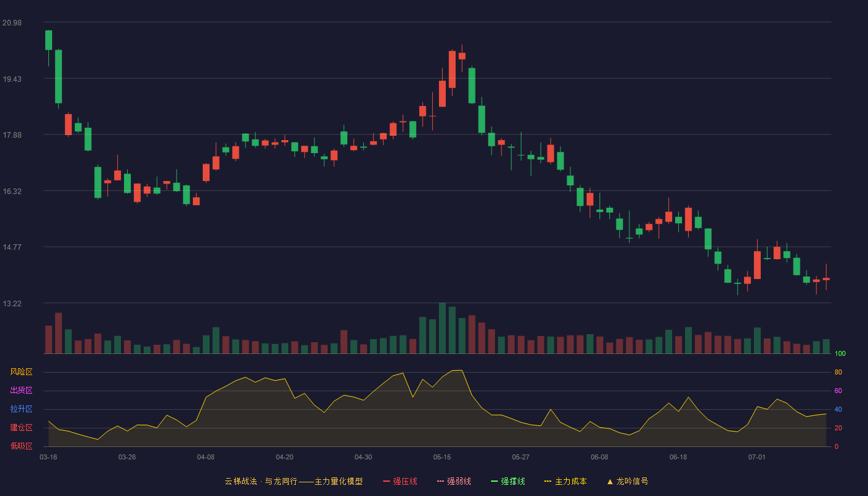Click the 17.88 price axis label
The image size is (868, 496).
(12, 135)
